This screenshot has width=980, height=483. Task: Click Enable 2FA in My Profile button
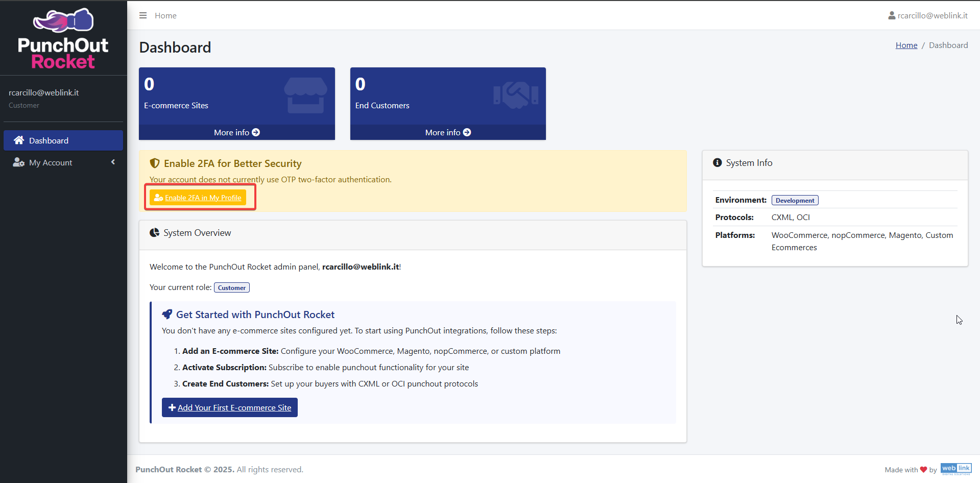pyautogui.click(x=198, y=198)
